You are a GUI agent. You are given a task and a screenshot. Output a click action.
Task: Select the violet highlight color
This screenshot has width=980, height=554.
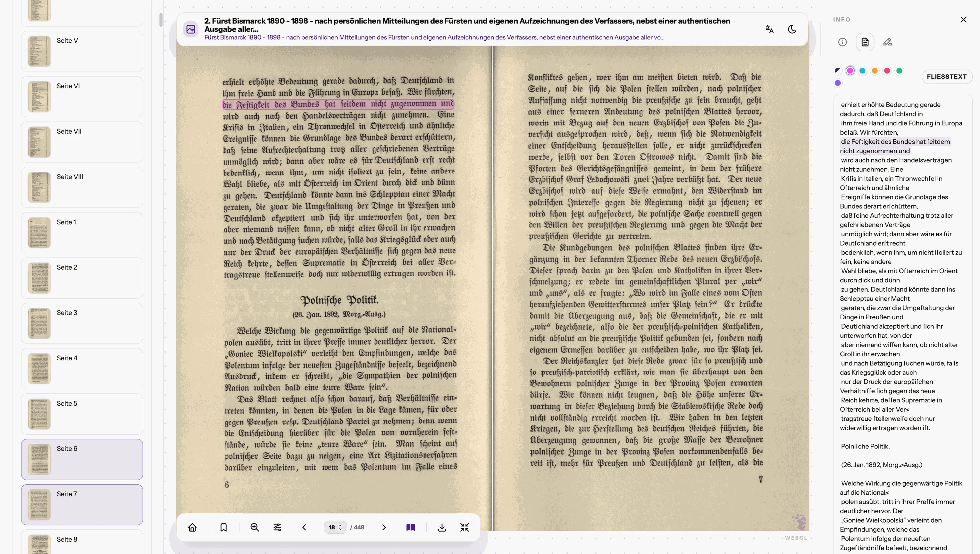point(838,83)
